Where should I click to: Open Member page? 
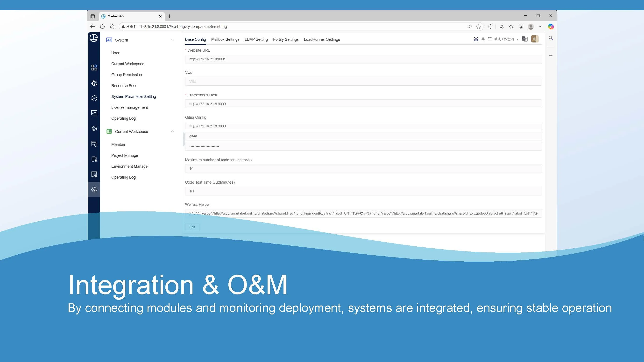click(118, 145)
